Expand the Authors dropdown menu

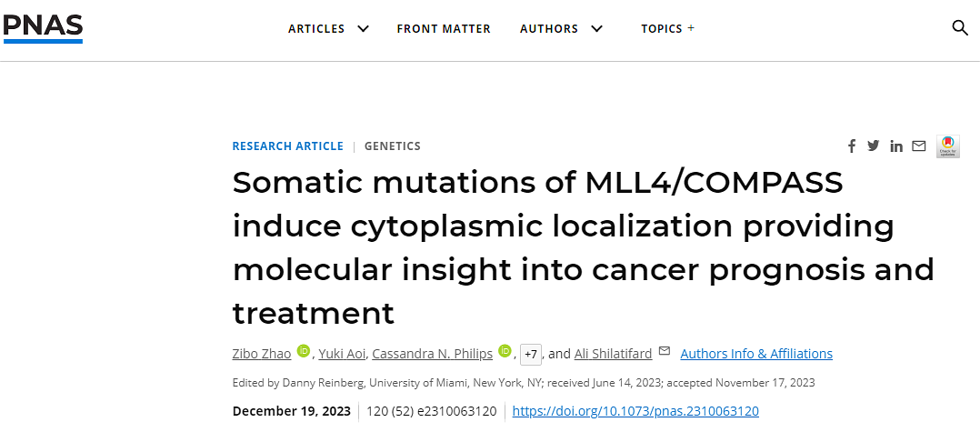pyautogui.click(x=561, y=29)
